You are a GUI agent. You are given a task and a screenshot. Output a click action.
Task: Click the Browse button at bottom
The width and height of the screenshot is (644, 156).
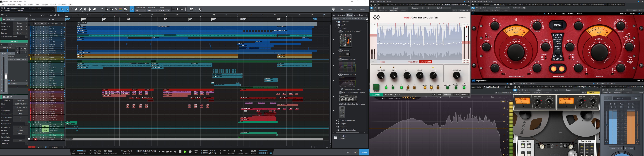click(364, 152)
